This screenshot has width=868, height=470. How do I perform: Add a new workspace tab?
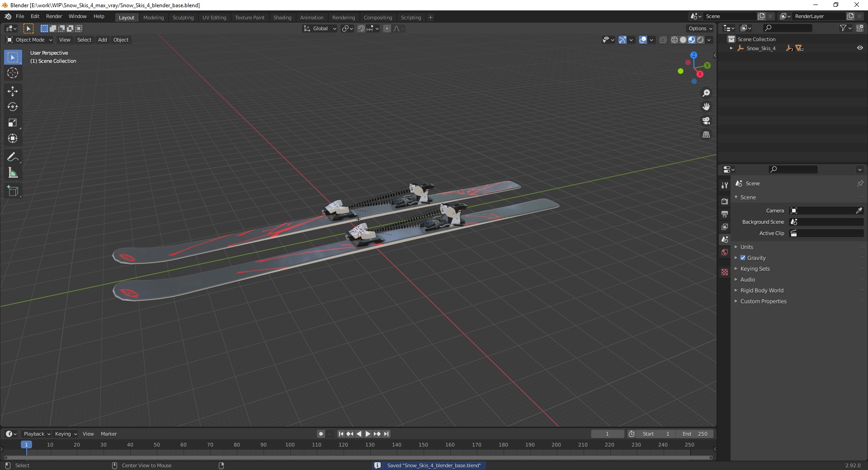coord(430,17)
